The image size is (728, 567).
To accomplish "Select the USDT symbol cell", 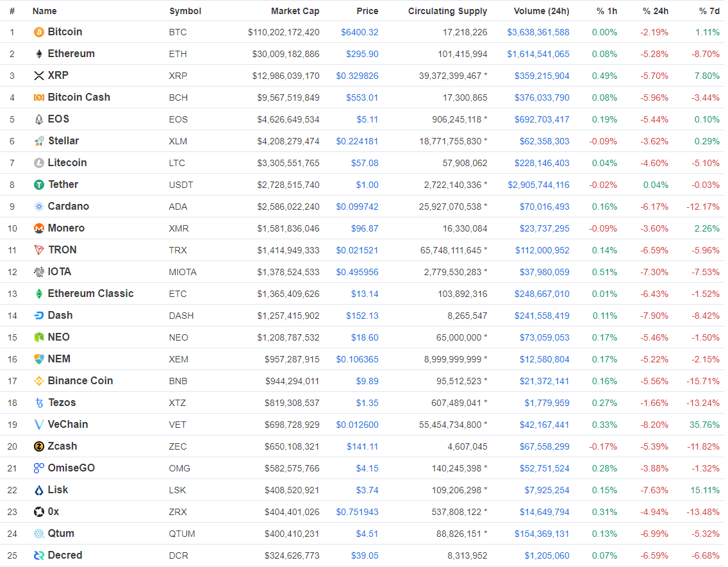I will coord(181,185).
